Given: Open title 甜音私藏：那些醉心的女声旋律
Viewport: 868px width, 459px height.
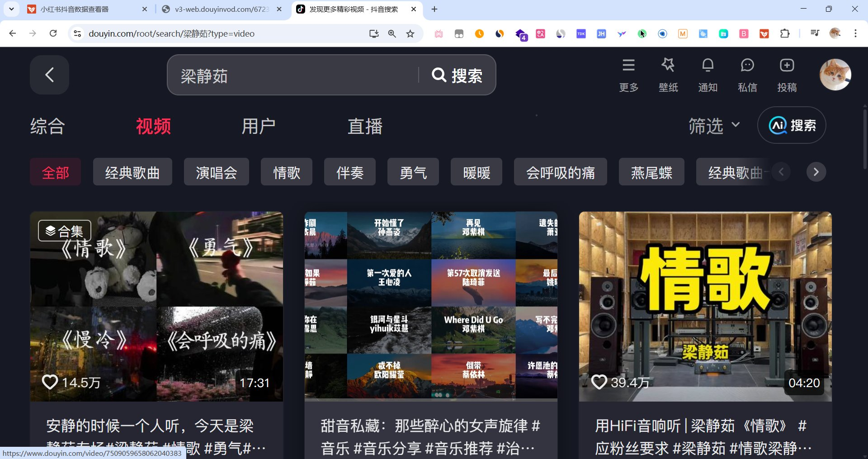Looking at the screenshot, I should [431, 436].
